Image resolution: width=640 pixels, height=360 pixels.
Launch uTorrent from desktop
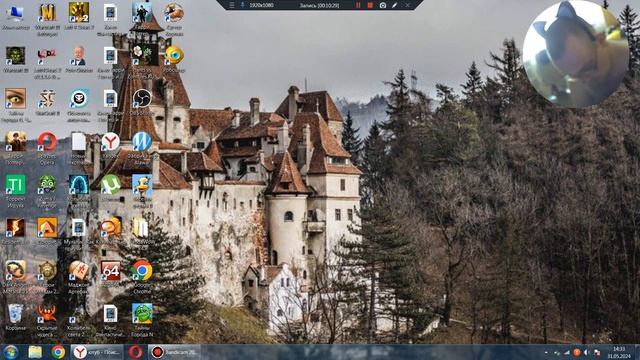click(110, 184)
